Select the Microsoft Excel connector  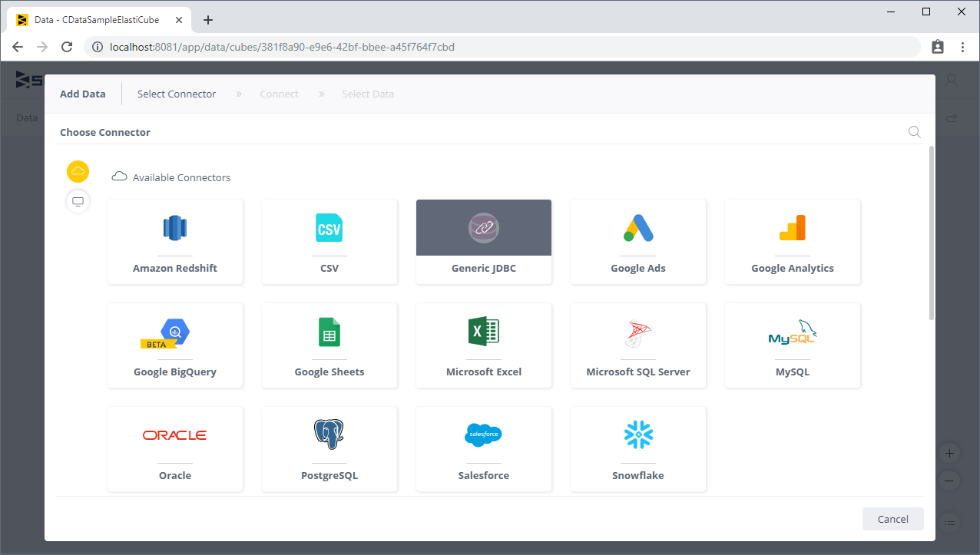[x=484, y=345]
